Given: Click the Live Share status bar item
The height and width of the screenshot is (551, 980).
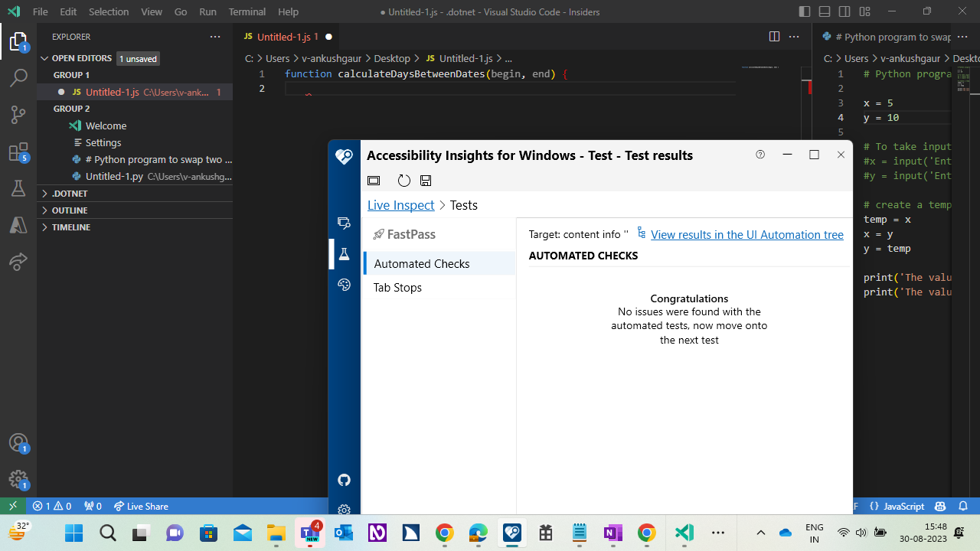Looking at the screenshot, I should (141, 506).
